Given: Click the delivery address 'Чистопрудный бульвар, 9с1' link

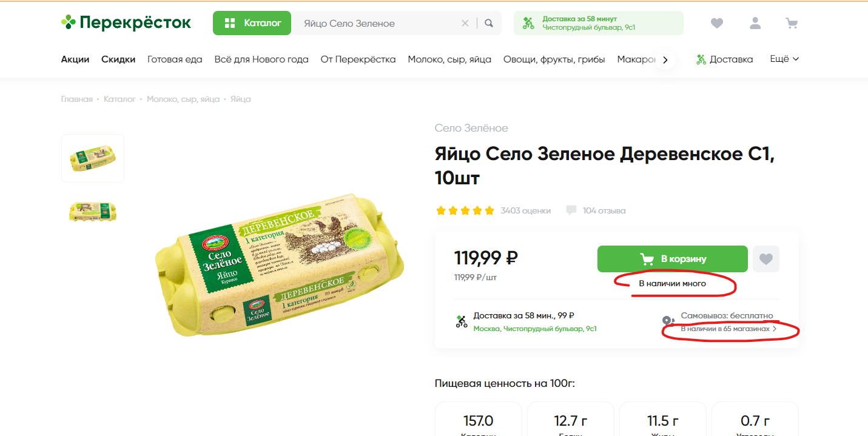Looking at the screenshot, I should 535,329.
